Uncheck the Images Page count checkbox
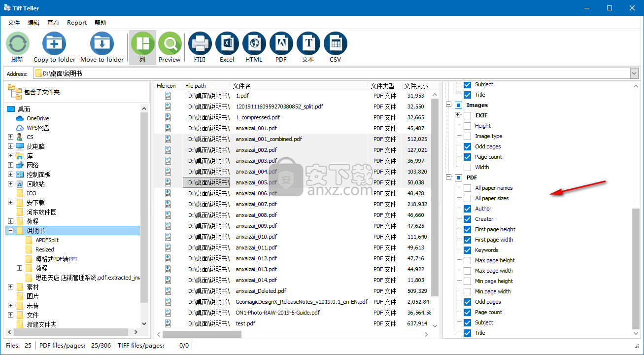The image size is (644, 355). [467, 157]
